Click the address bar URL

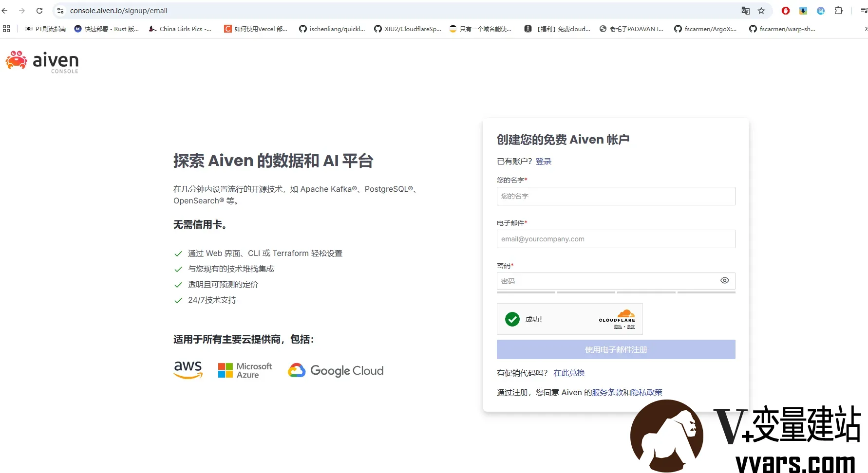(118, 10)
